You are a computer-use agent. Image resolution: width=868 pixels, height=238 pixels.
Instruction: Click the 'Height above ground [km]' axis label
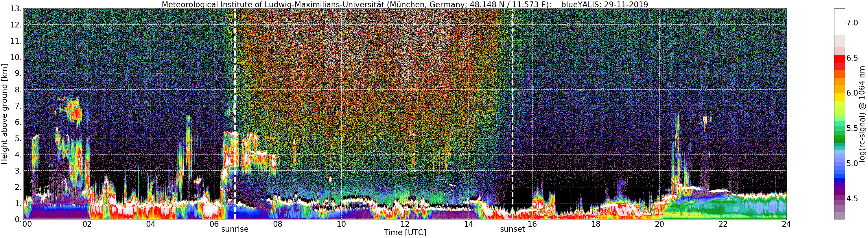coord(4,114)
